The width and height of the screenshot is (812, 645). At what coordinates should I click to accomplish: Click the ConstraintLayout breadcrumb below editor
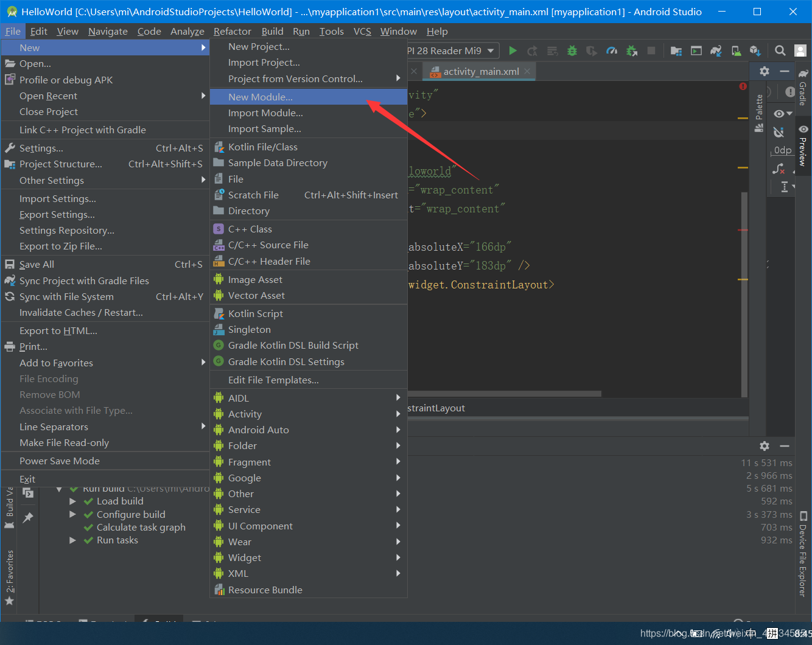coord(436,408)
